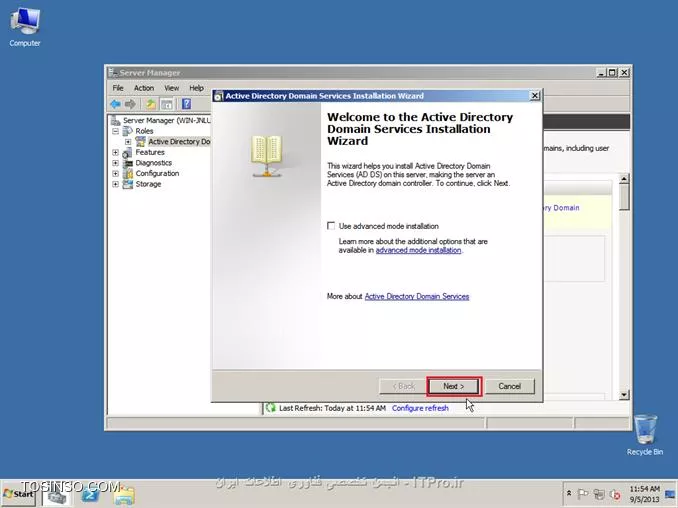678x508 pixels.
Task: Close the AD DS Installation Wizard dialog
Action: click(x=534, y=96)
